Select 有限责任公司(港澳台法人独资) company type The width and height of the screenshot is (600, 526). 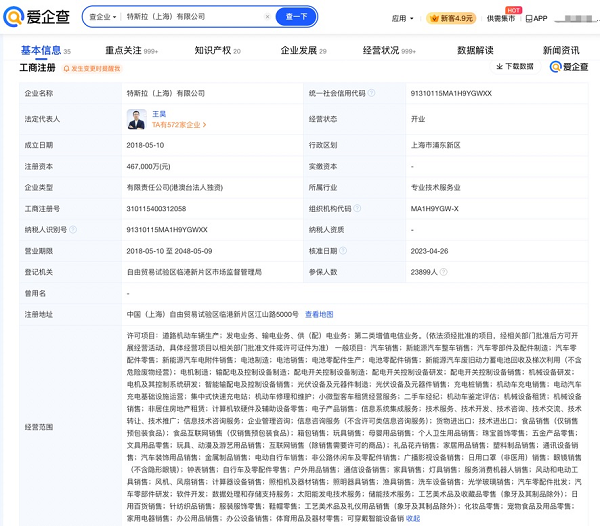(174, 187)
